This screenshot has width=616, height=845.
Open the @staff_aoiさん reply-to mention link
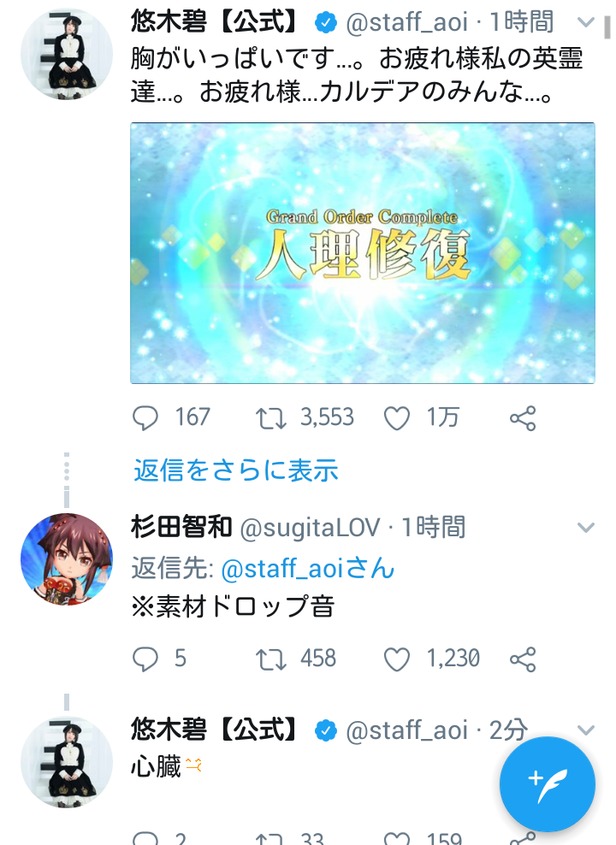coord(308,568)
